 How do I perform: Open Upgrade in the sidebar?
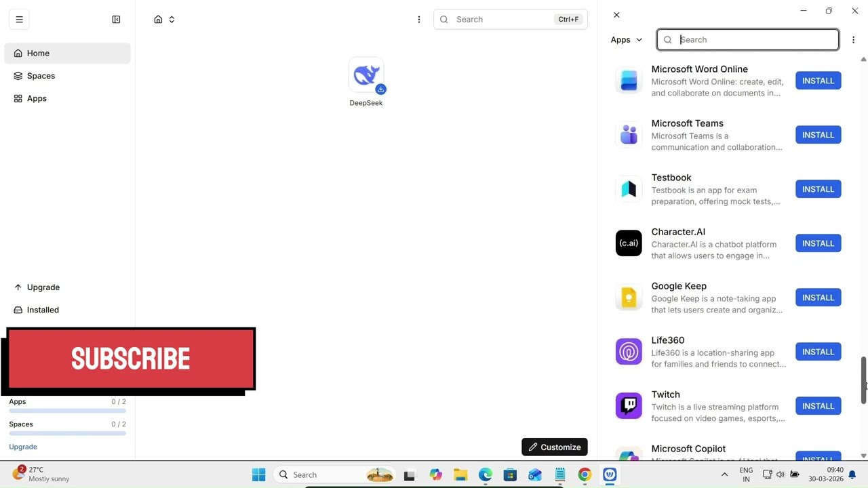[x=67, y=287]
